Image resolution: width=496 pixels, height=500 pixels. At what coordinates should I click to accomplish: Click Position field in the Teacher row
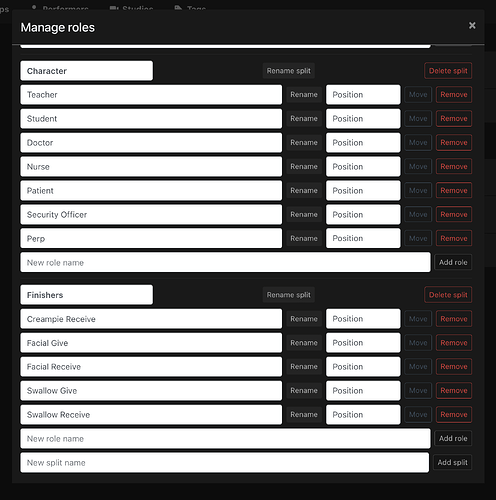[x=363, y=95]
